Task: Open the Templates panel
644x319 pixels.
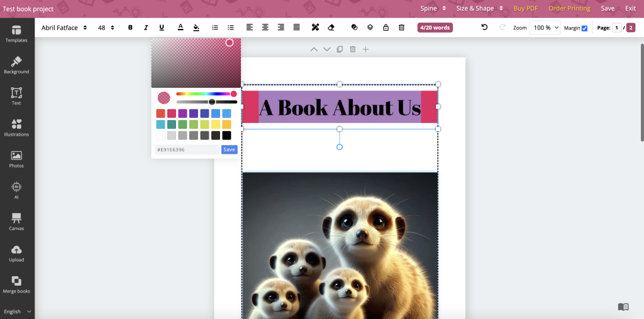Action: (16, 34)
